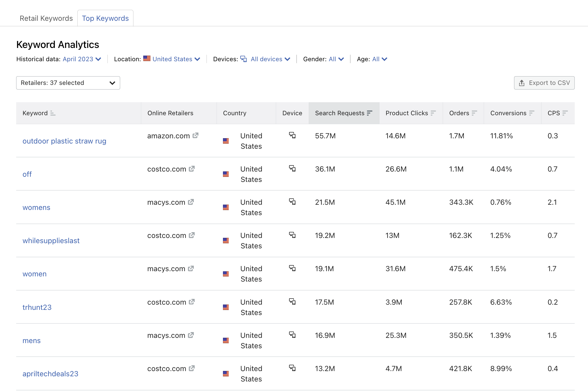Click the Orders column sort icon

[475, 113]
